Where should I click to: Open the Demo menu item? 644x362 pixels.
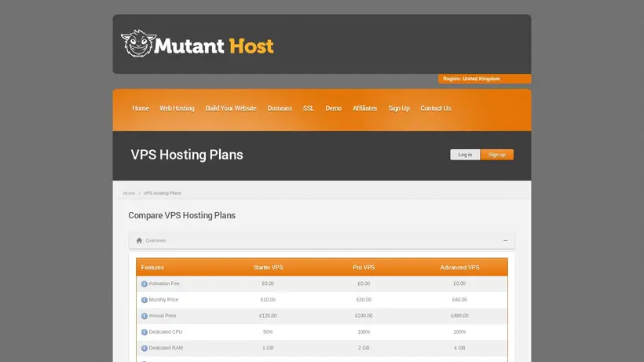[334, 108]
